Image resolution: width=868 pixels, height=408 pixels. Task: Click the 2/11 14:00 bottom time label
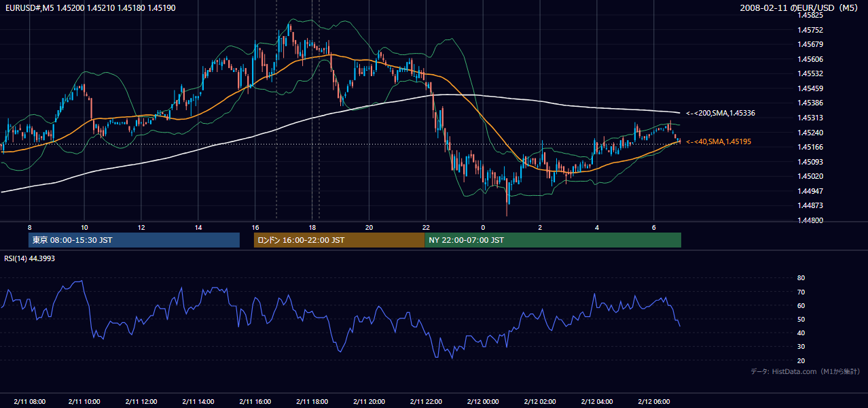(x=199, y=402)
